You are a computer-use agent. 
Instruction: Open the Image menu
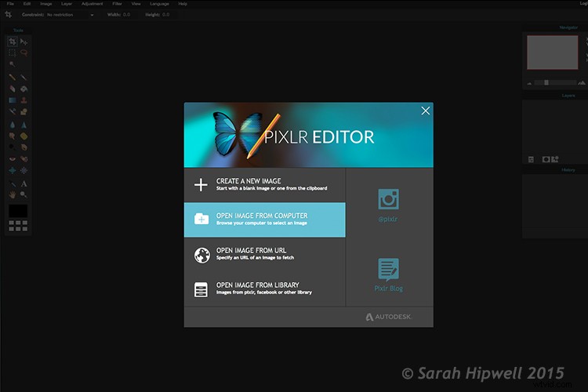[46, 4]
